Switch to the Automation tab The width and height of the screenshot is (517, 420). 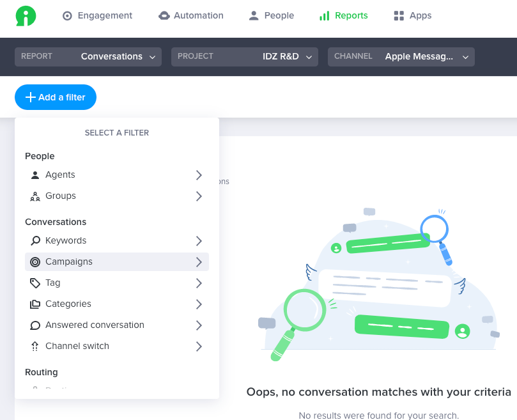pos(190,16)
